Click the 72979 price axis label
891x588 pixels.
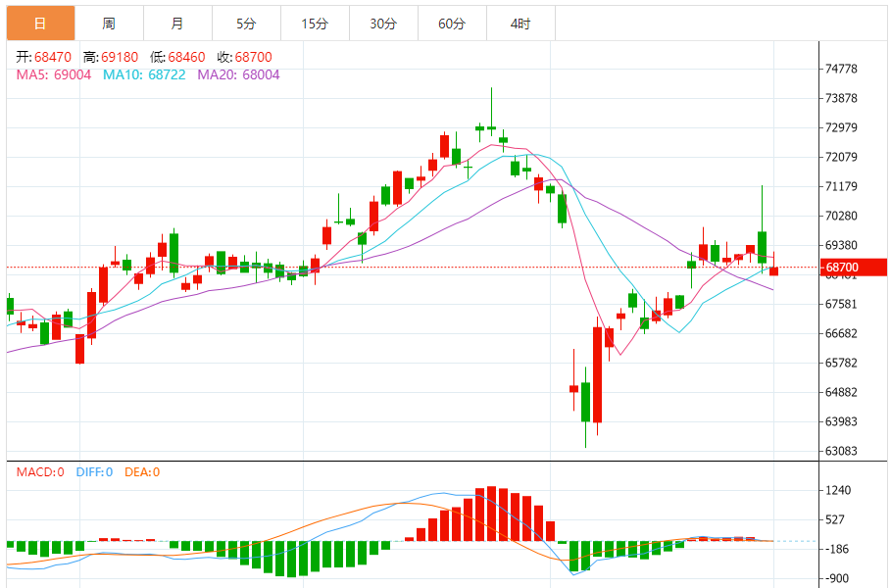tap(841, 127)
